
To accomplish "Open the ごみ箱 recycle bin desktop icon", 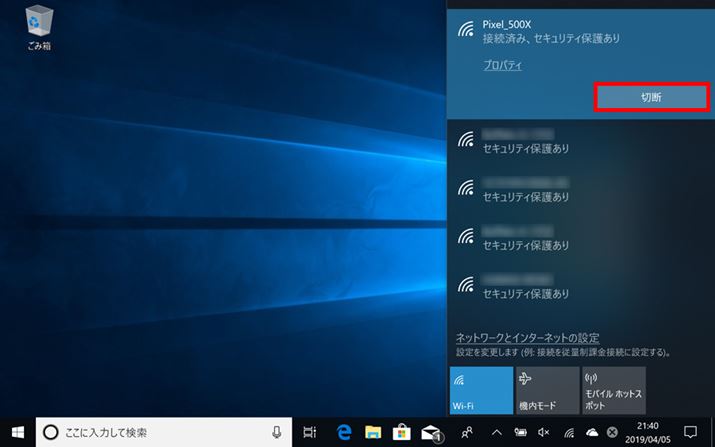I will pyautogui.click(x=38, y=27).
